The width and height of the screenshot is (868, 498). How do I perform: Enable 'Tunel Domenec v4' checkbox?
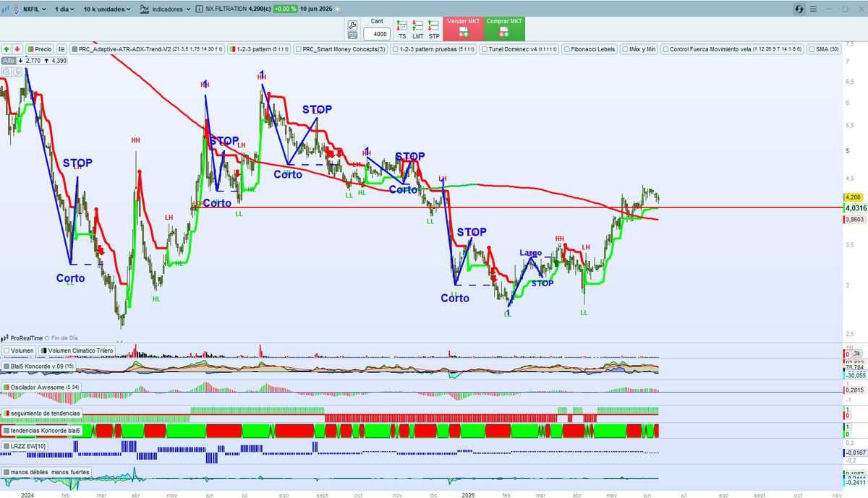(x=484, y=49)
